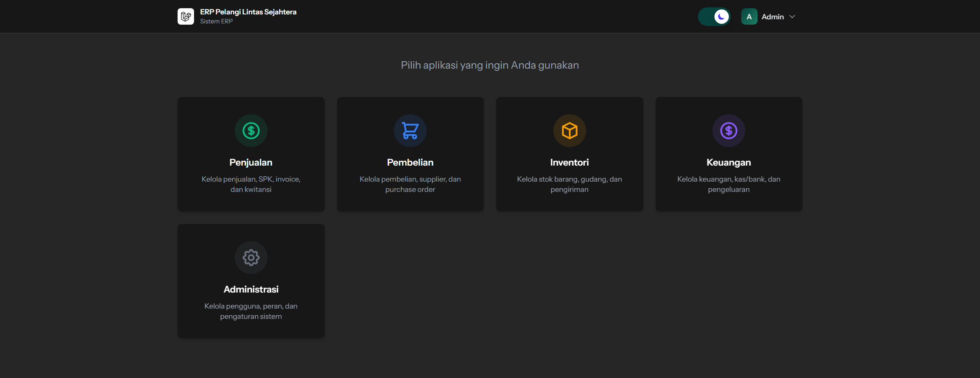Click the Keuangan card description text

click(x=728, y=184)
